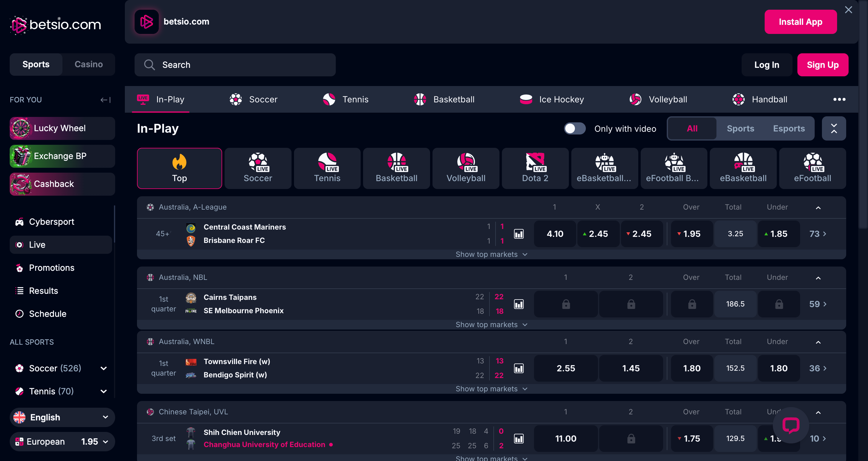Open the Handball tab
This screenshot has width=868, height=461.
(760, 99)
